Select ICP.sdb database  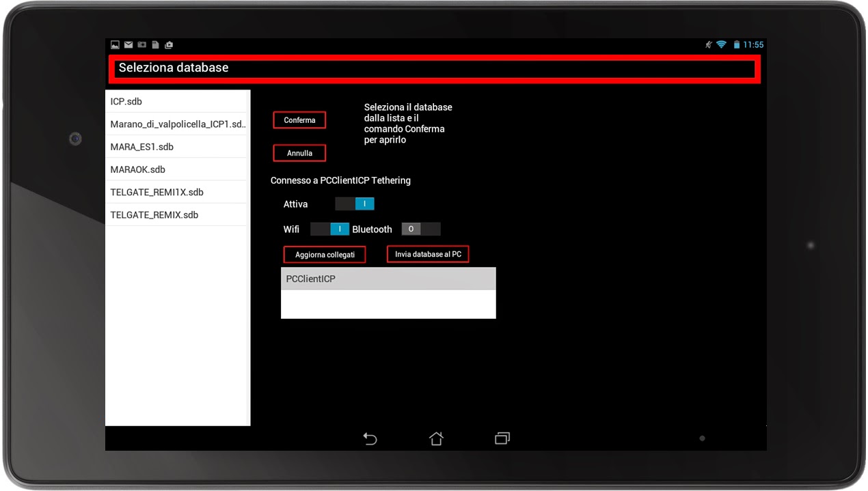tap(176, 101)
